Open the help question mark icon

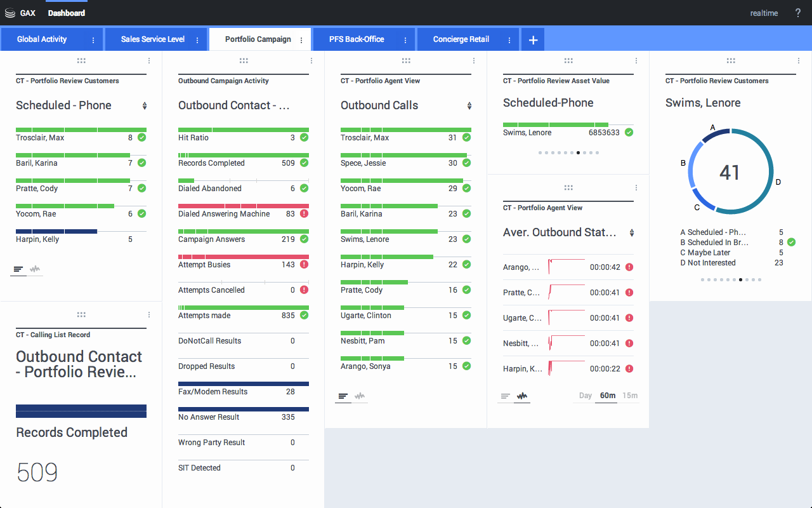(x=798, y=13)
